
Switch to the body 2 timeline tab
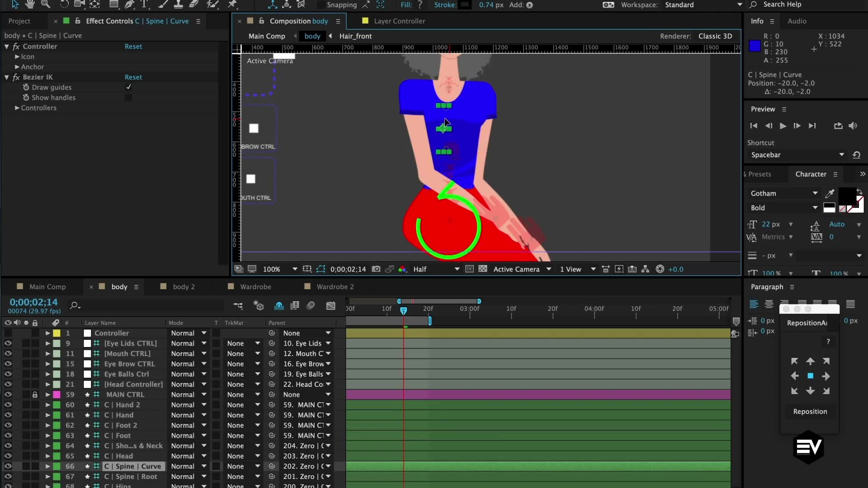[184, 286]
